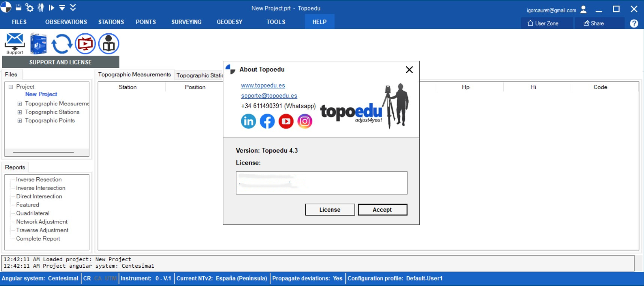Expand the Topographic Points tree node

[20, 121]
